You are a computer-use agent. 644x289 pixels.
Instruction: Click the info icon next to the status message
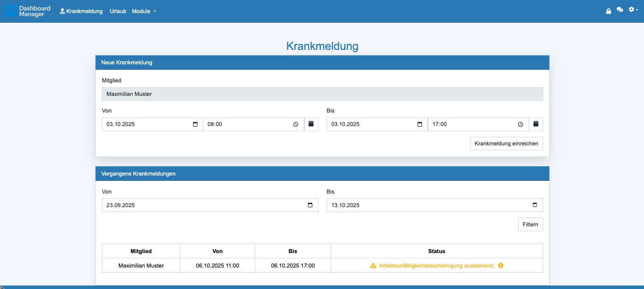tap(501, 265)
